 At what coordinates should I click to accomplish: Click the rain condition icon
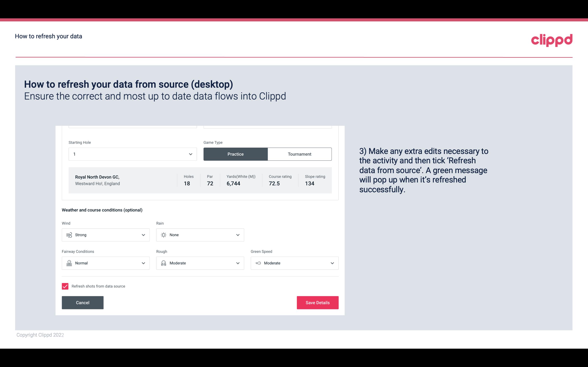163,235
